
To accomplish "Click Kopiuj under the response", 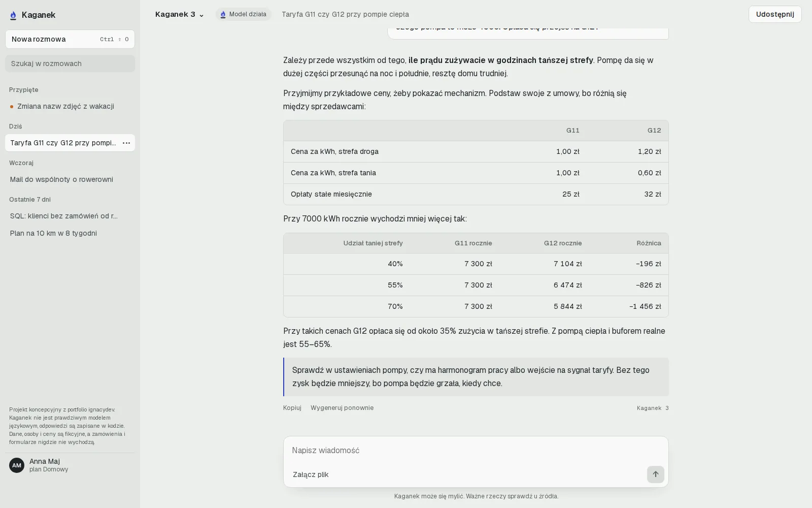I will (292, 408).
